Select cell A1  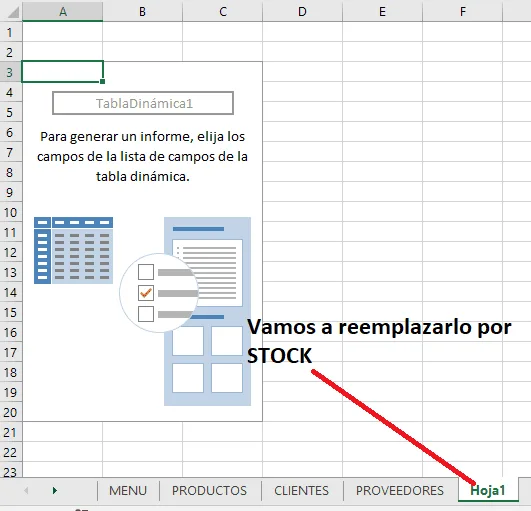coord(63,32)
